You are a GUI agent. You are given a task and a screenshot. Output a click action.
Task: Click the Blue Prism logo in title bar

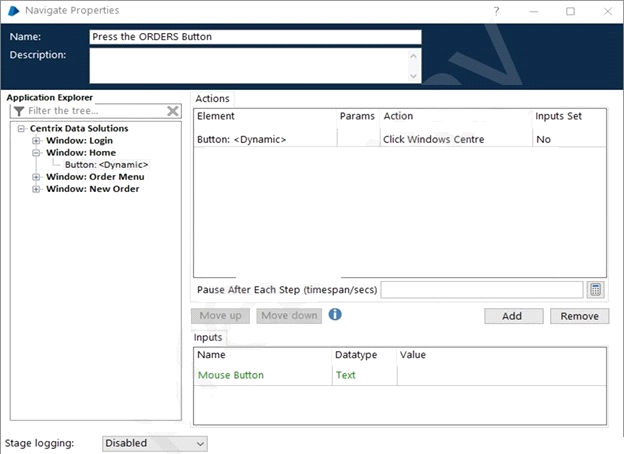(x=13, y=11)
